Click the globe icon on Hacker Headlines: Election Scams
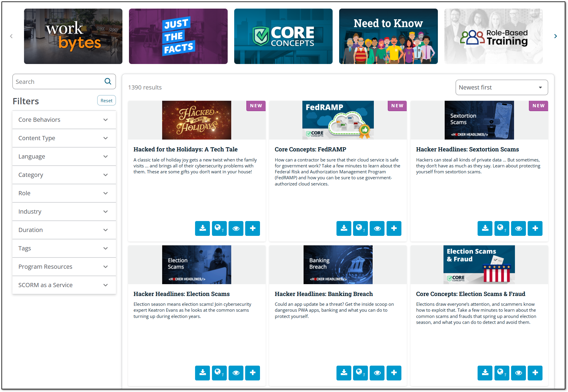The image size is (568, 392). pos(219,373)
